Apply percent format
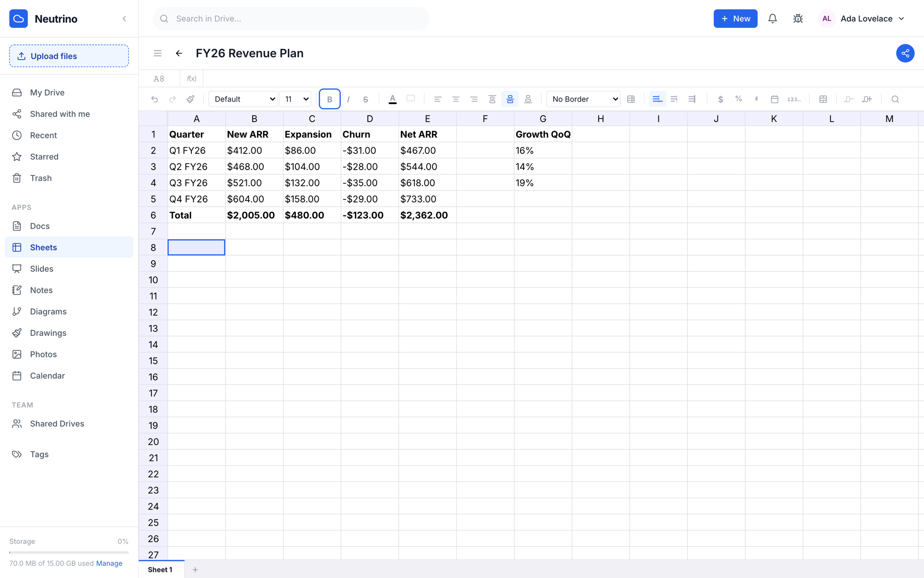This screenshot has width=924, height=578. 738,99
